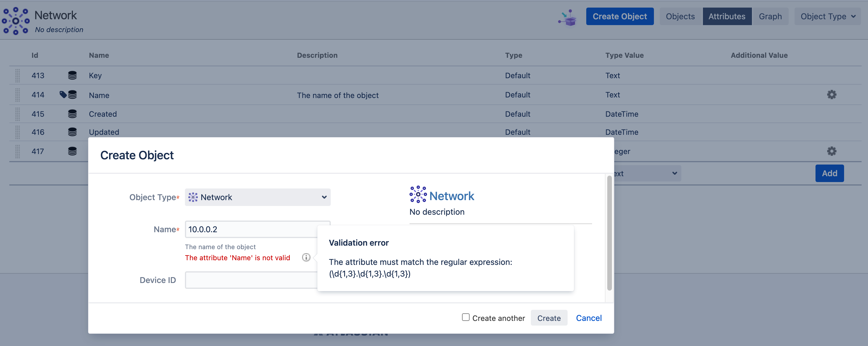Grab the drag handle of row 415
This screenshot has height=346, width=868.
(x=17, y=114)
